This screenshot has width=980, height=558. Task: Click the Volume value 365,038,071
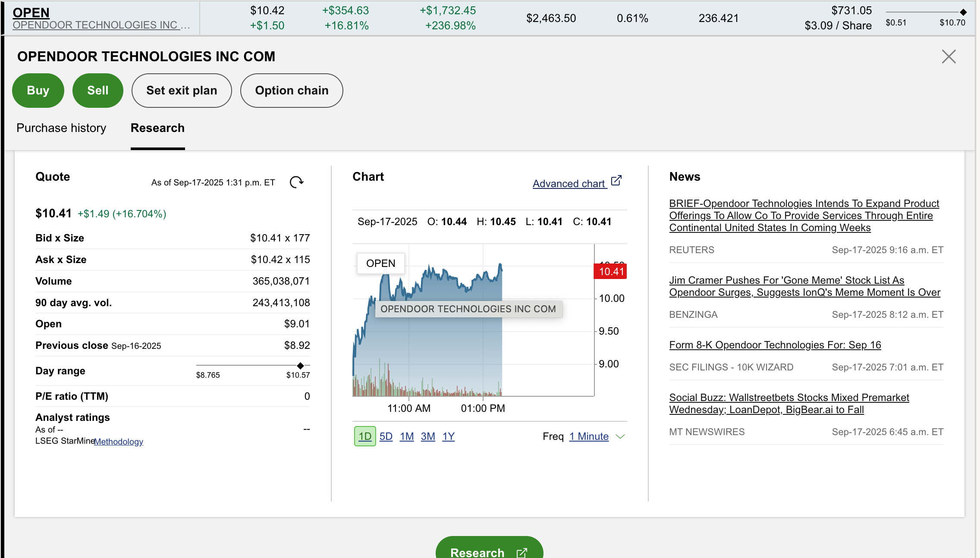(x=281, y=281)
